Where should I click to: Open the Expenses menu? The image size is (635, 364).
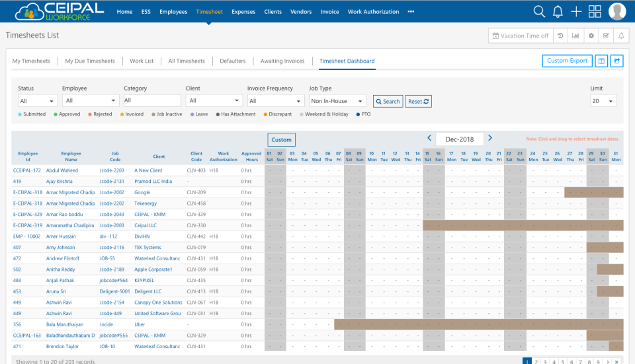(x=243, y=12)
